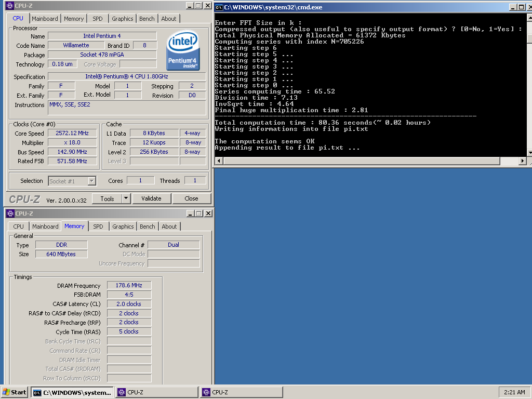Open Bench tab in the top CPU-Z window
Viewport: 532px width, 399px height.
click(147, 19)
